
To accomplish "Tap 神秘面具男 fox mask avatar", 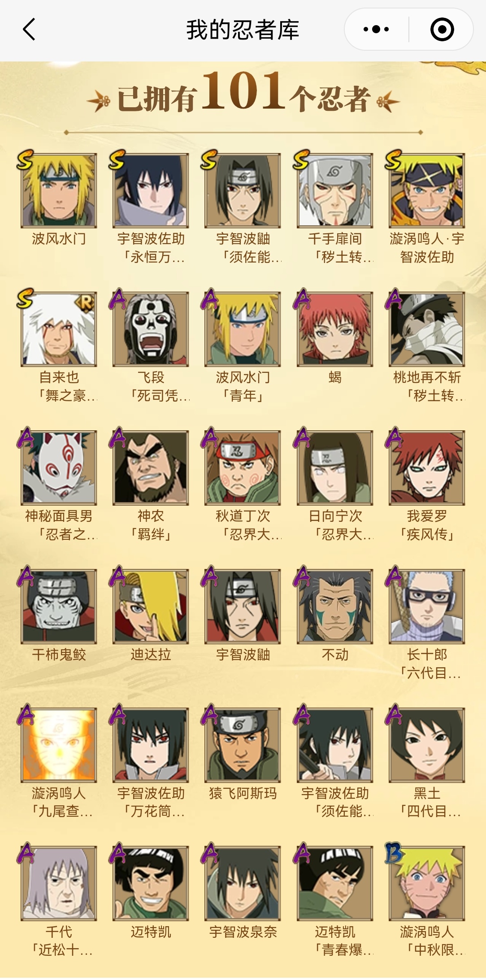I will pyautogui.click(x=59, y=468).
